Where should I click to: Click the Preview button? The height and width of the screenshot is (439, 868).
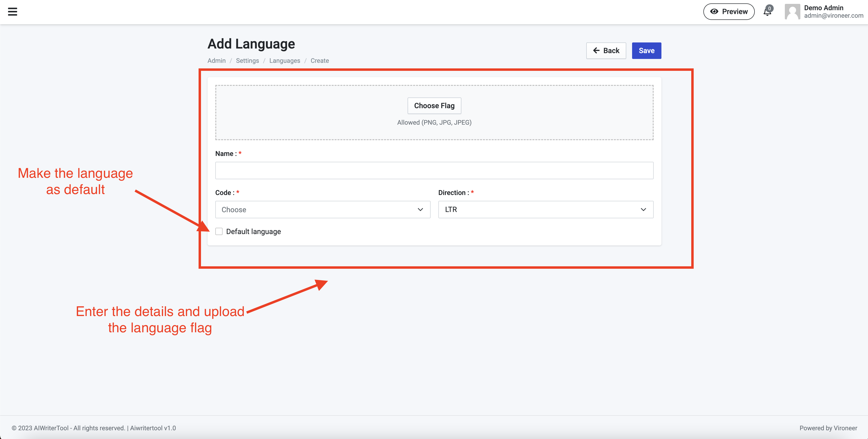tap(729, 12)
